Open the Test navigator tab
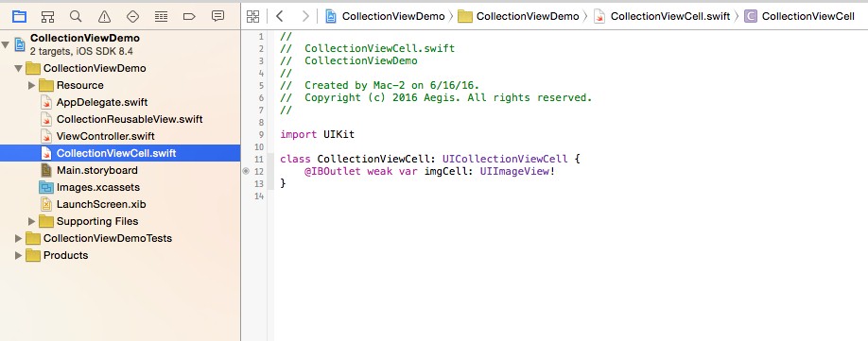This screenshot has height=341, width=868. 133,16
